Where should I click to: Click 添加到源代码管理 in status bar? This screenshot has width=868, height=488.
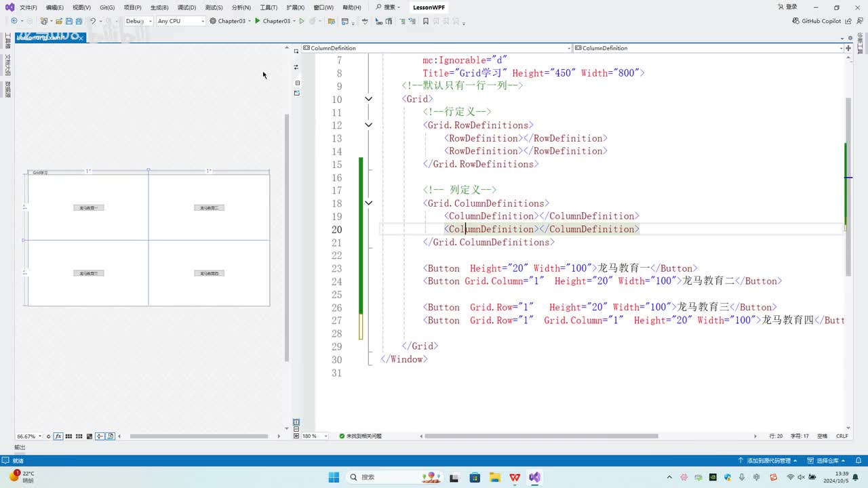point(768,461)
